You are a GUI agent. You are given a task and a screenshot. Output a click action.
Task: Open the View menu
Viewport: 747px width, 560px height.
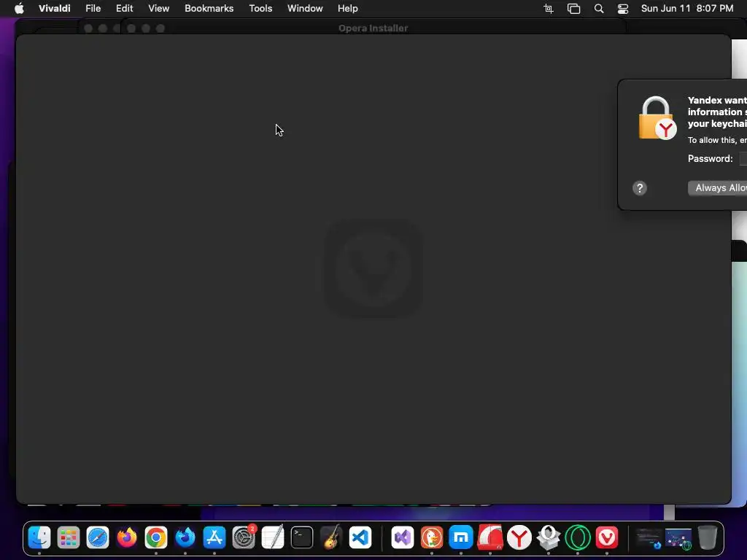158,9
